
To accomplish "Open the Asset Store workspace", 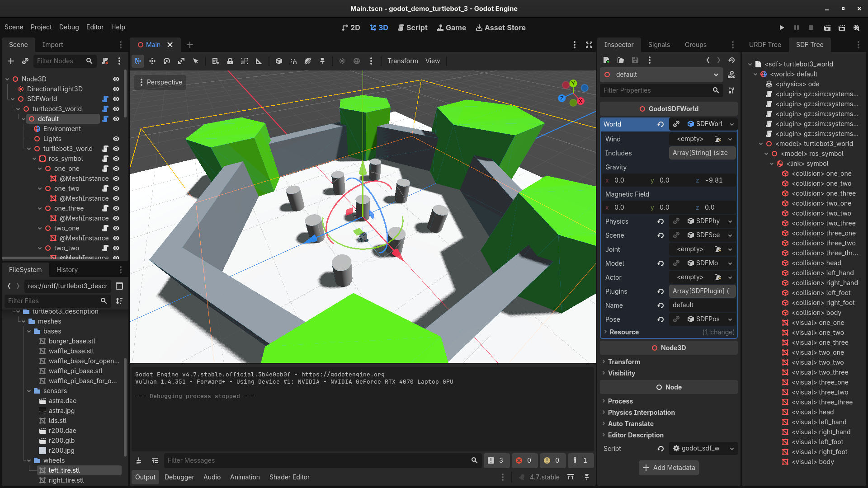I will [x=500, y=28].
